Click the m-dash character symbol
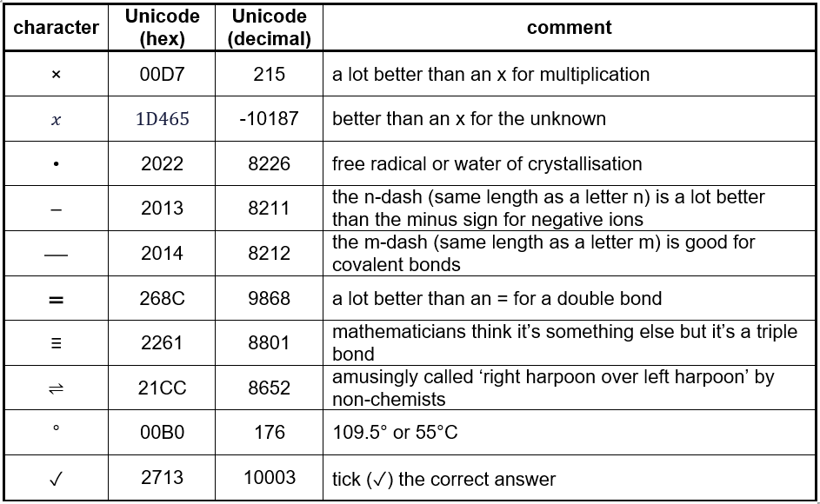The height and width of the screenshot is (504, 820). tap(57, 255)
